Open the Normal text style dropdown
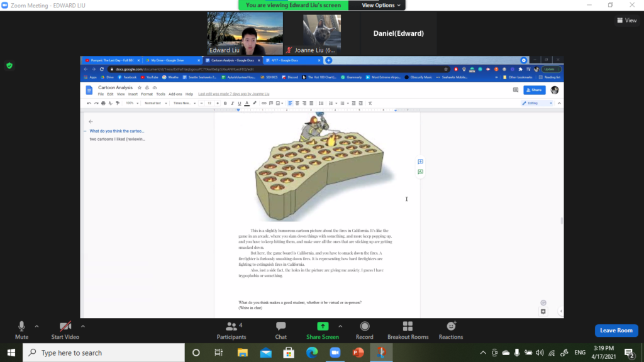This screenshot has width=644, height=362. [156, 104]
